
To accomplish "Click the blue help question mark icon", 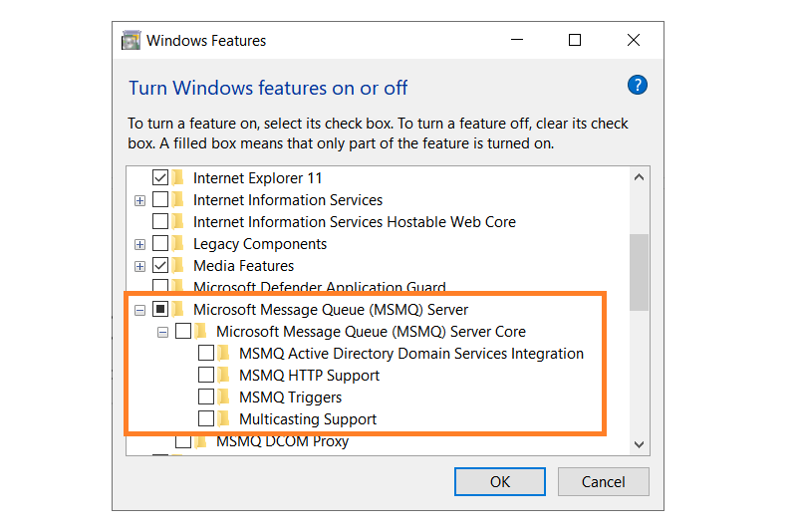I will tap(638, 86).
